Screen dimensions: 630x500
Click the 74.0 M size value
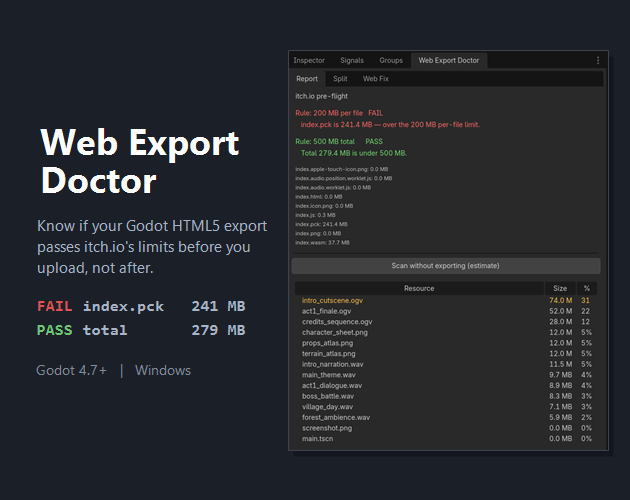(560, 300)
